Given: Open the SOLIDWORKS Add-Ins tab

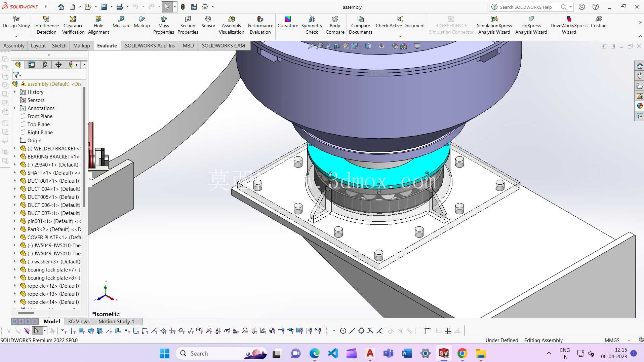Looking at the screenshot, I should (x=150, y=45).
